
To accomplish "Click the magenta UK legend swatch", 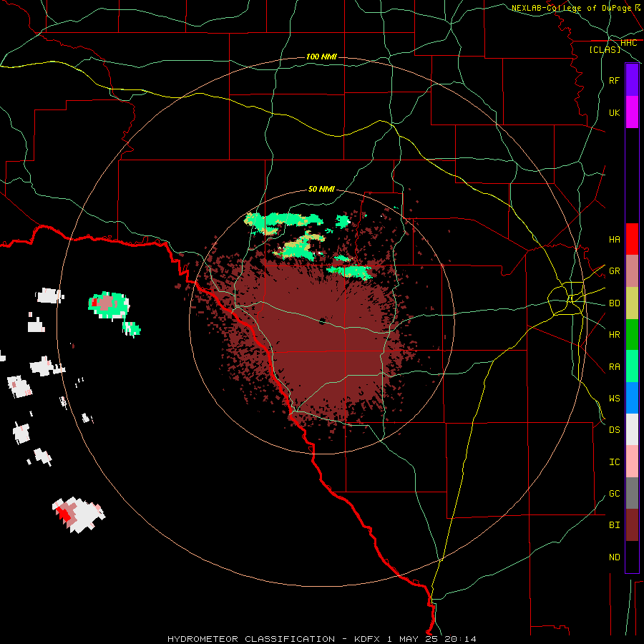I will (632, 112).
